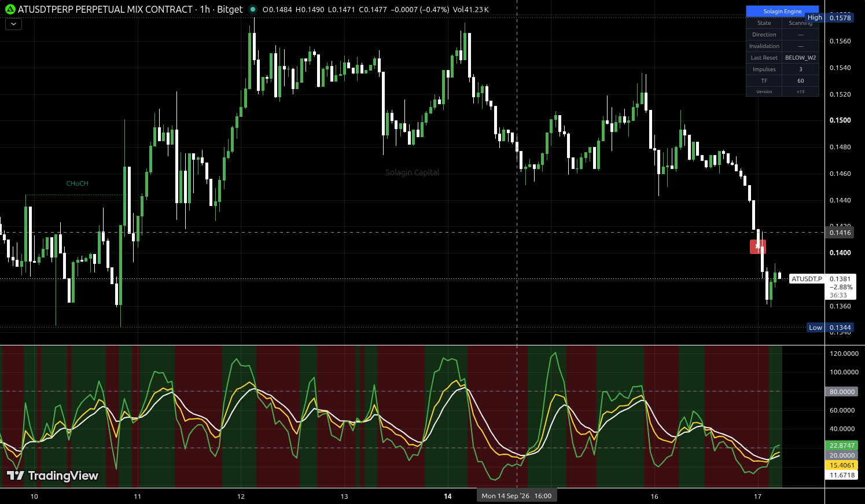Viewport: 865px width, 504px height.
Task: Click date 13 on the time axis
Action: point(344,496)
